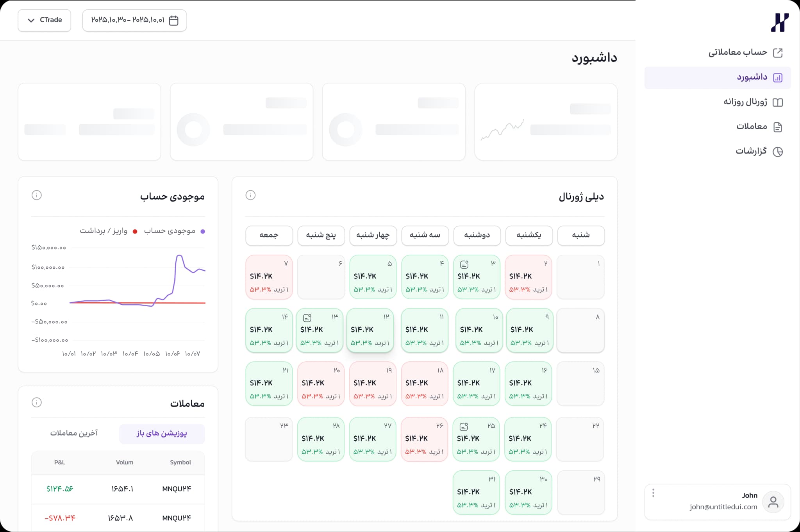Open three-dot menu on John's profile card
800x532 pixels.
tap(653, 493)
